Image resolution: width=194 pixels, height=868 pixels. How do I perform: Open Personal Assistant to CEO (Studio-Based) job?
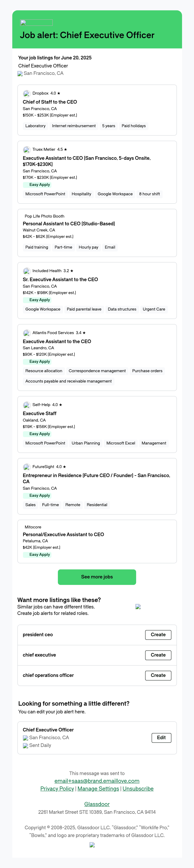click(x=69, y=223)
